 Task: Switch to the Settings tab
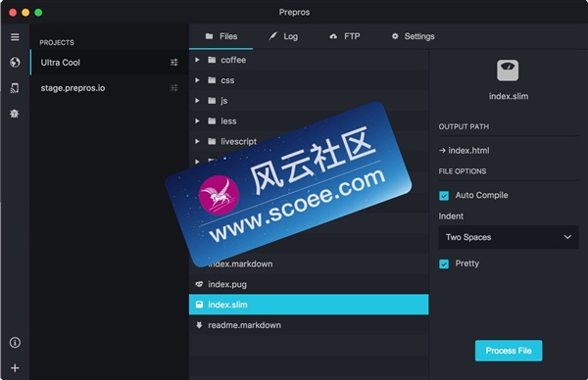(413, 36)
